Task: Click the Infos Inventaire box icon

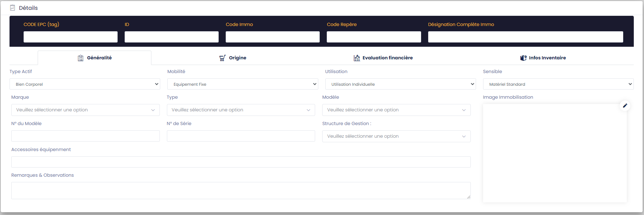Action: tap(523, 58)
